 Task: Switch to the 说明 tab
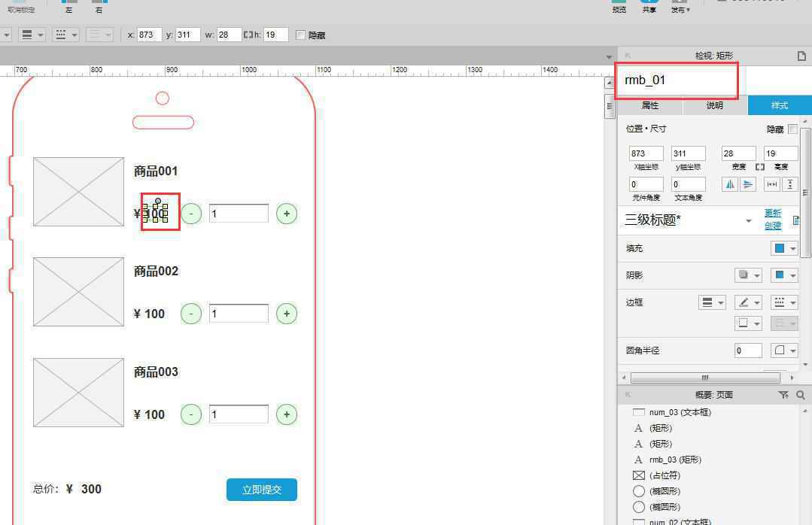(x=715, y=105)
